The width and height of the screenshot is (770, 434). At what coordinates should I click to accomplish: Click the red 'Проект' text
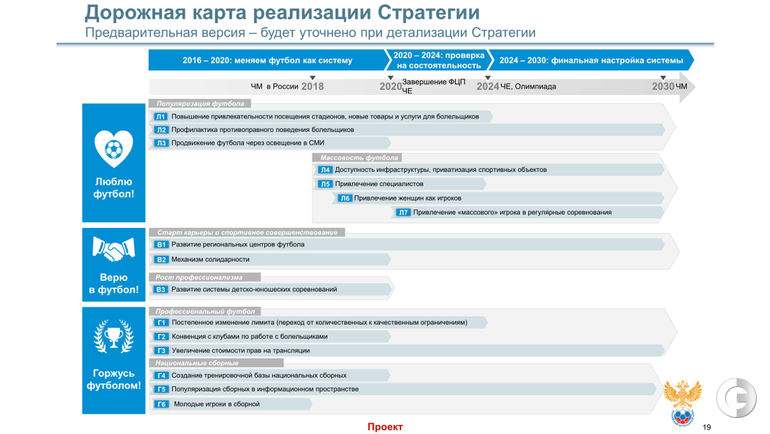point(385,426)
